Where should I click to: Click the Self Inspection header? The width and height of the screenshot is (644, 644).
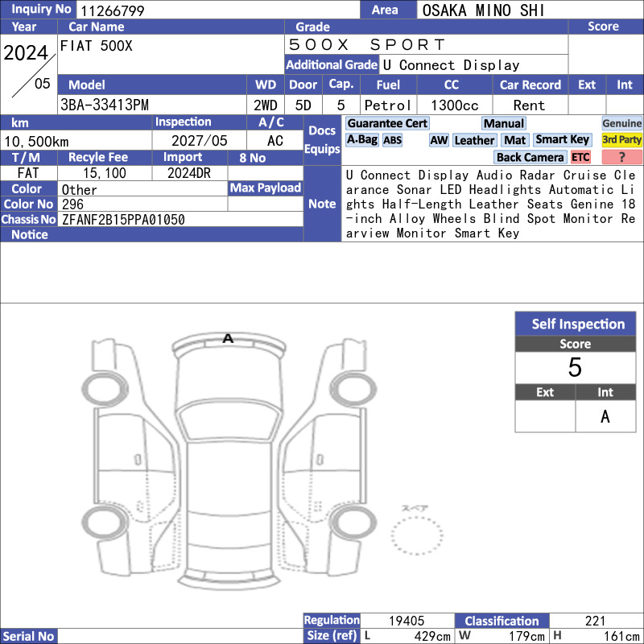coord(576,324)
